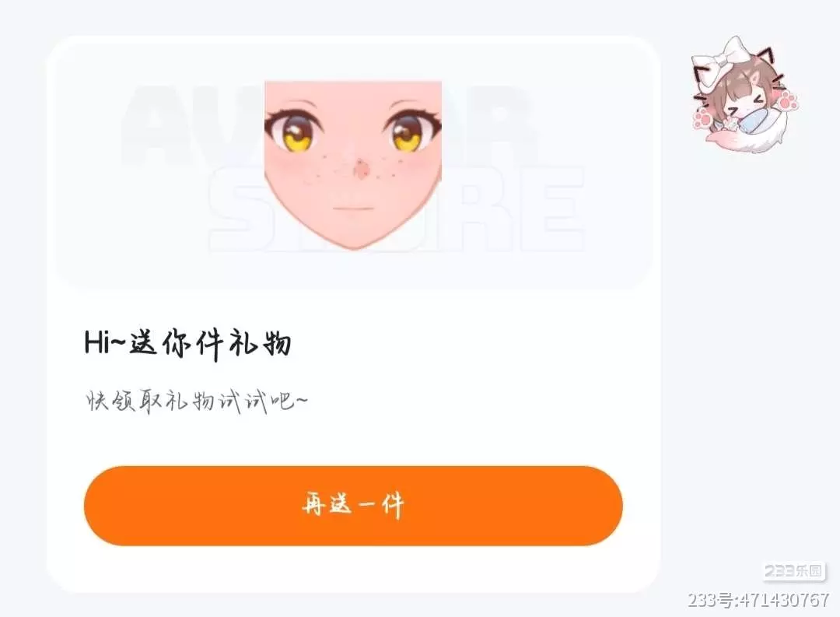The height and width of the screenshot is (617, 840).
Task: Click the cat-girl avatar sticker
Action: tap(744, 94)
